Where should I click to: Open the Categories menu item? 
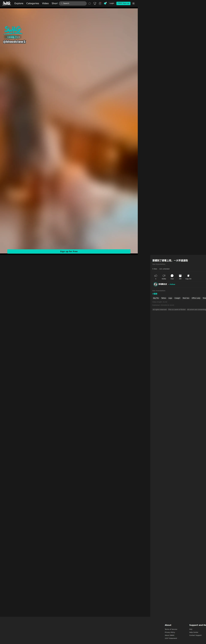[x=33, y=4]
